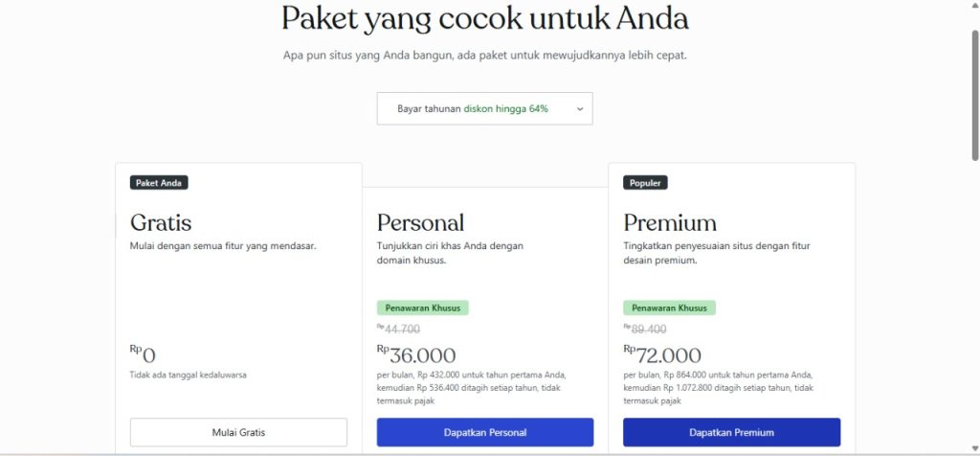This screenshot has width=980, height=456.
Task: Click Premium plan's "Penawaran Khusus" badge
Action: (x=669, y=308)
